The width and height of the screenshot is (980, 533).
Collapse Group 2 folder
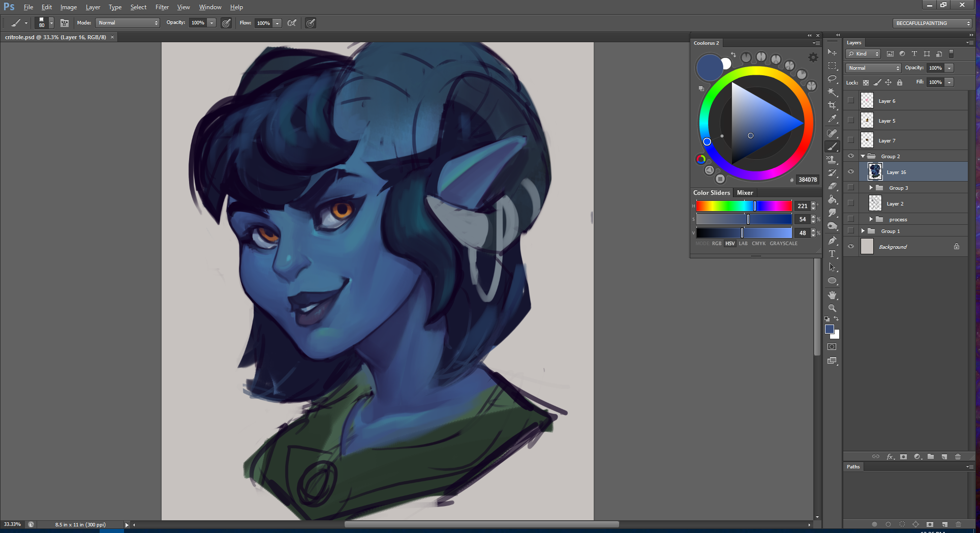pyautogui.click(x=863, y=156)
